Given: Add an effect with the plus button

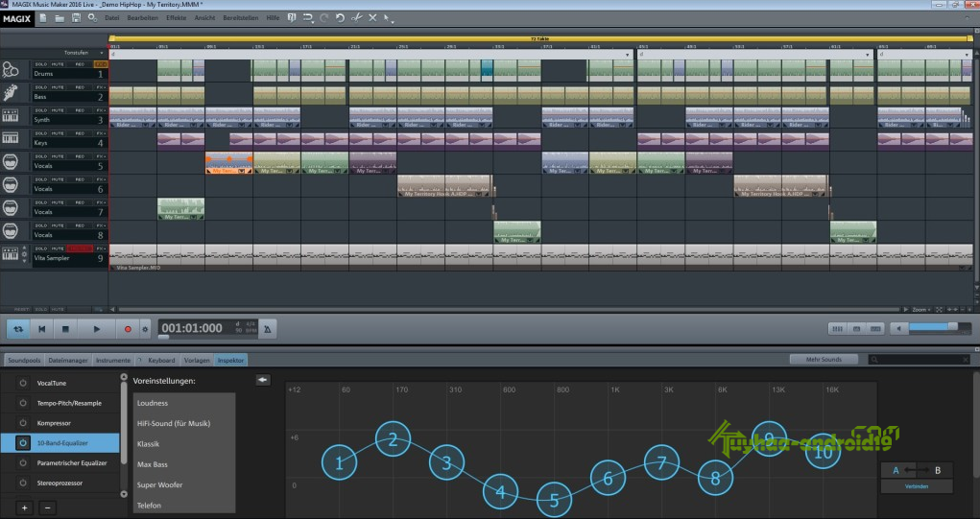Looking at the screenshot, I should pos(24,507).
